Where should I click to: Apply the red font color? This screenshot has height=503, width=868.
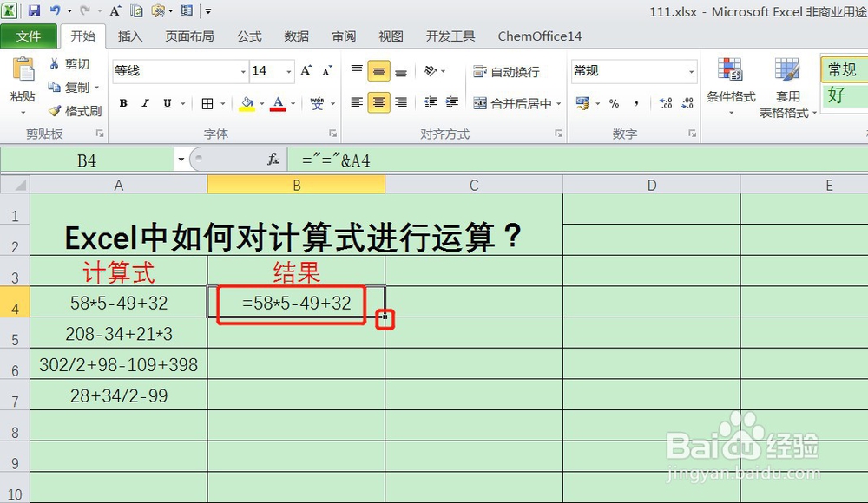tap(278, 103)
